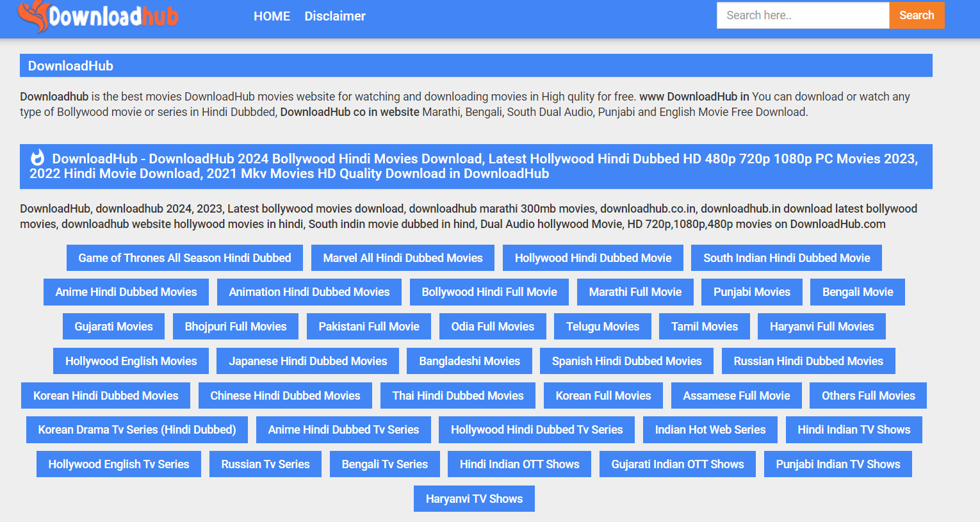This screenshot has height=522, width=980.
Task: Browse Hindi Indian TV Shows
Action: [854, 430]
